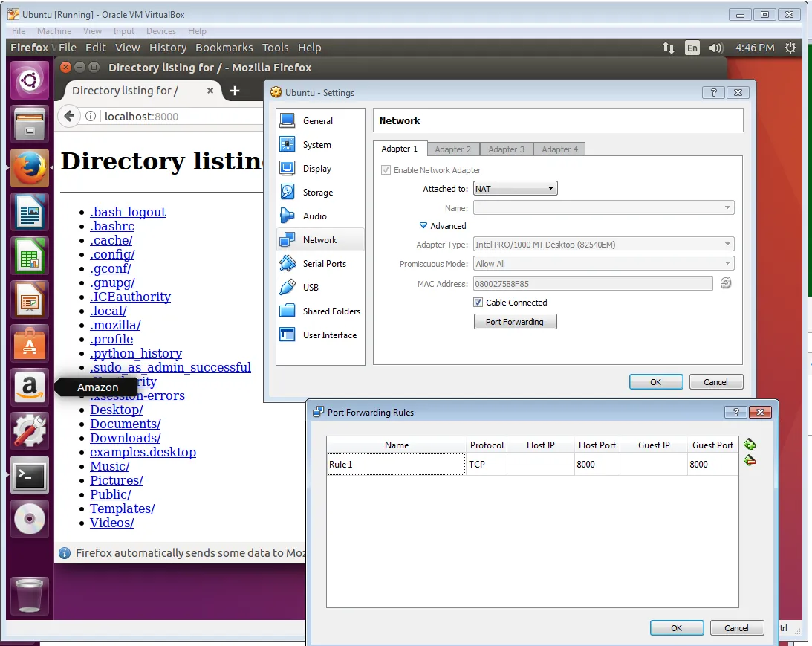
Task: Open the Ubuntu Dash search launcher
Action: point(30,80)
